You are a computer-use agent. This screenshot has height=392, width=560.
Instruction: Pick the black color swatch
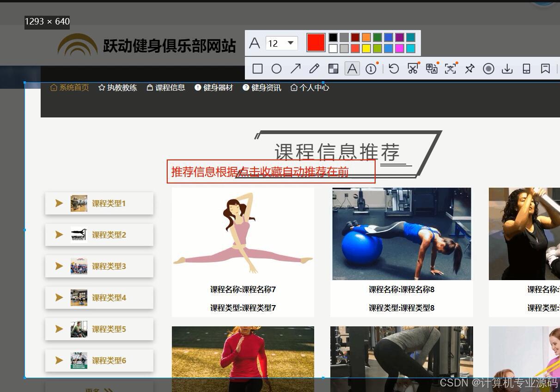coord(333,37)
